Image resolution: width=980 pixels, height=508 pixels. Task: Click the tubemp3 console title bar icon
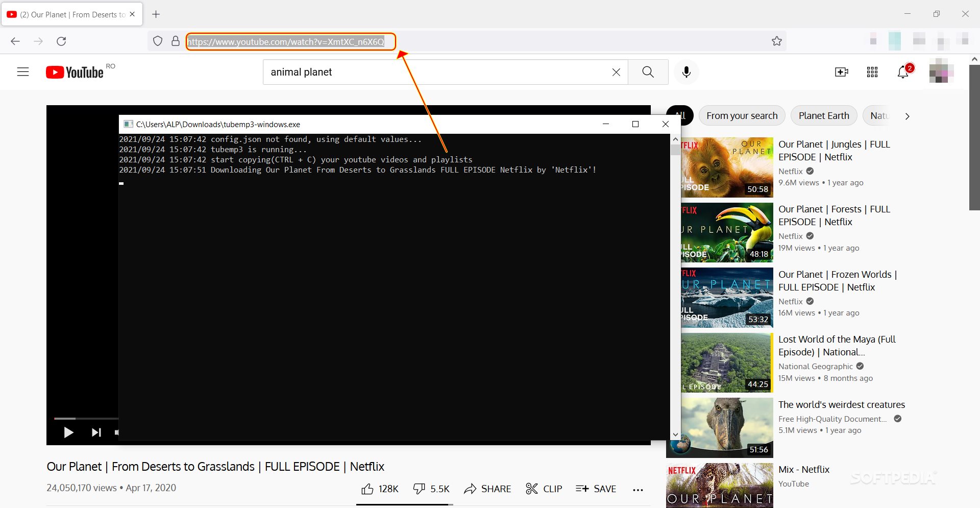click(128, 124)
